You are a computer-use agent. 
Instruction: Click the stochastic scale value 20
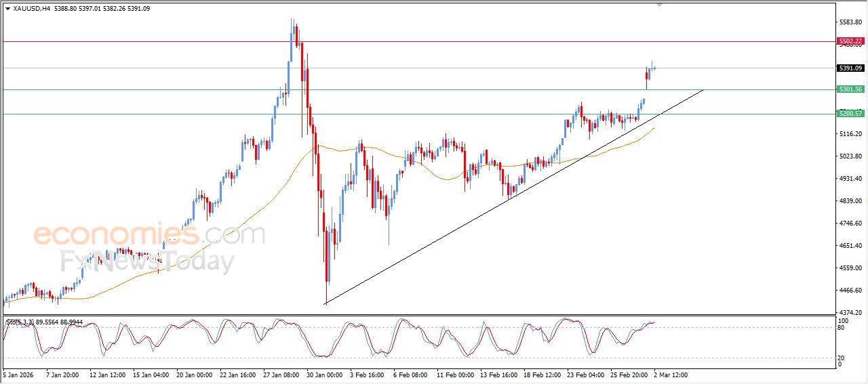click(842, 357)
